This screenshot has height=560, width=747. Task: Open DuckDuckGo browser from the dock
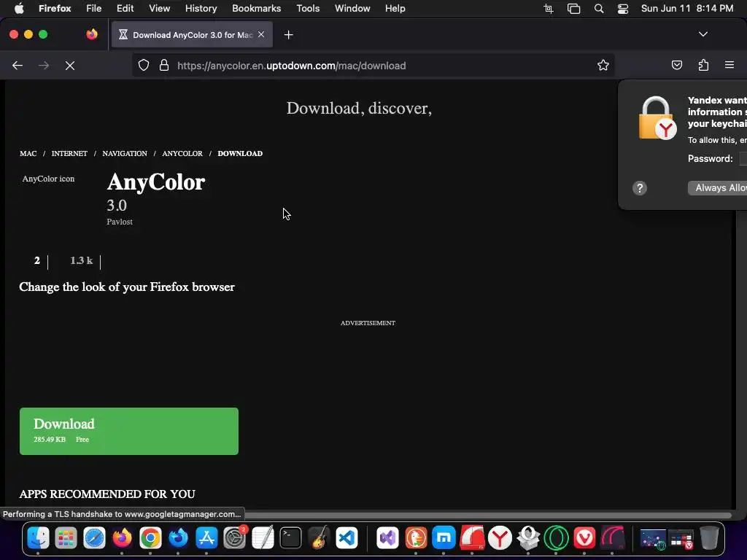click(416, 538)
